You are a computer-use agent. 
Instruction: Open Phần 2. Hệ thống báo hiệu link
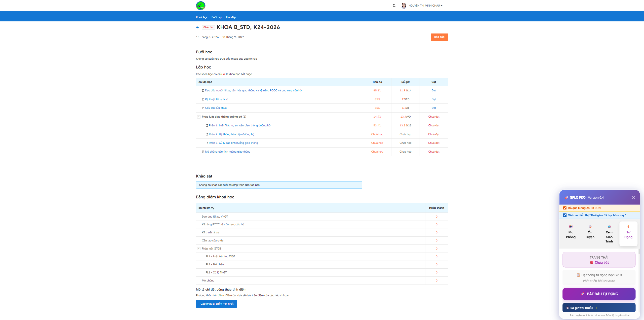(231, 134)
